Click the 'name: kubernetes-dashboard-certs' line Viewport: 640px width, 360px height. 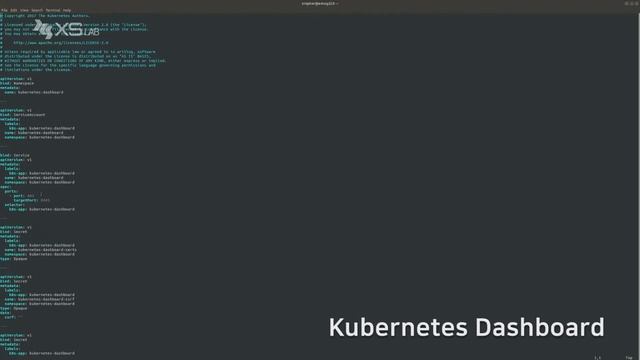click(40, 249)
